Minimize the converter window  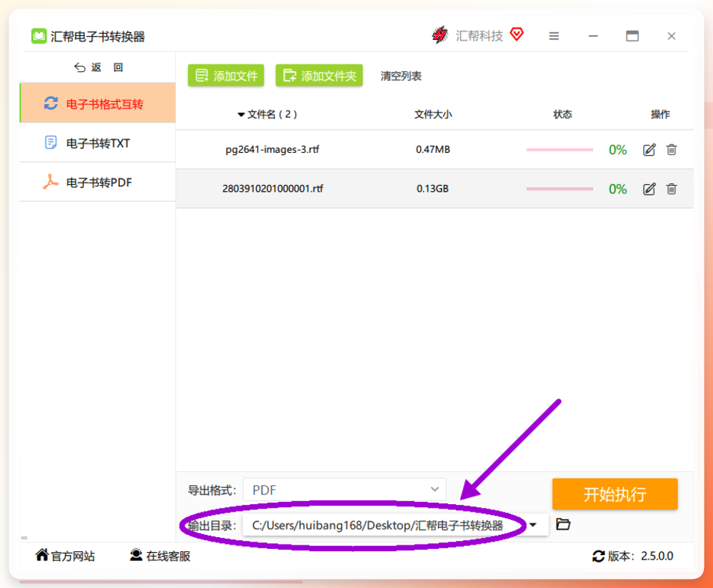tap(593, 36)
